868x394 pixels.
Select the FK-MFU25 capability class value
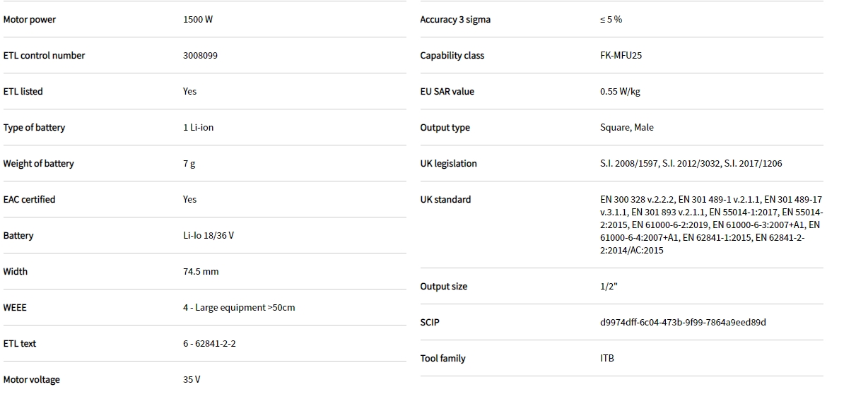click(621, 56)
